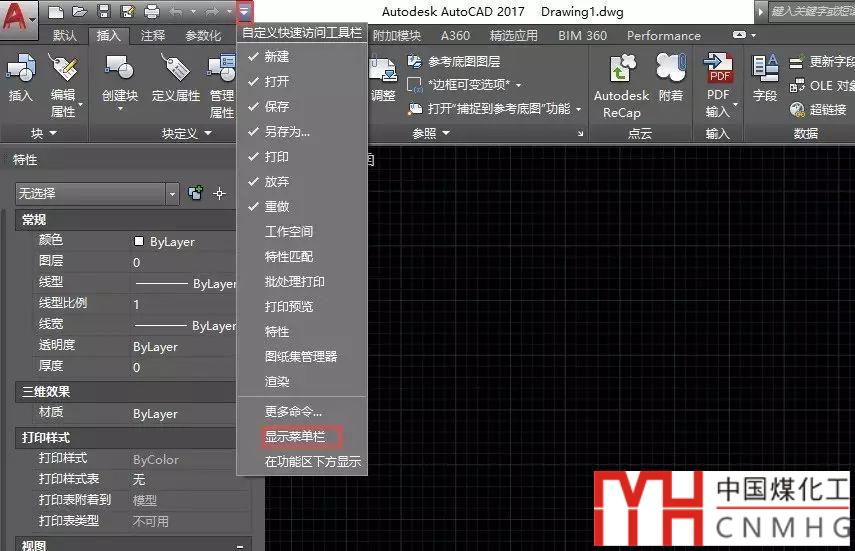Click the New file icon in quick access toolbar
The image size is (855, 551).
coord(56,12)
